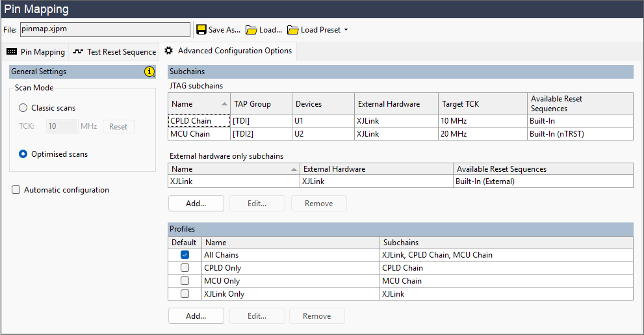Click the Save As floppy disk icon
The image size is (644, 335).
point(201,30)
